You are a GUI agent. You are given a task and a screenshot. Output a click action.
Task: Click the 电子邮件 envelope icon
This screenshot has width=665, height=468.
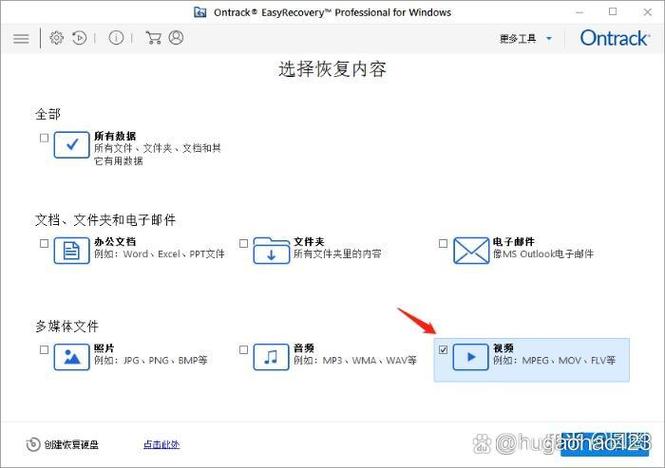[471, 250]
